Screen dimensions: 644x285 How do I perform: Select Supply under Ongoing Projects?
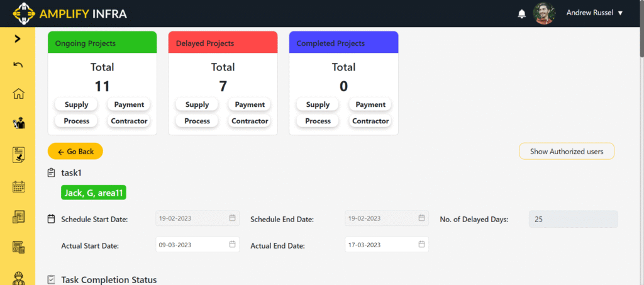pyautogui.click(x=76, y=104)
